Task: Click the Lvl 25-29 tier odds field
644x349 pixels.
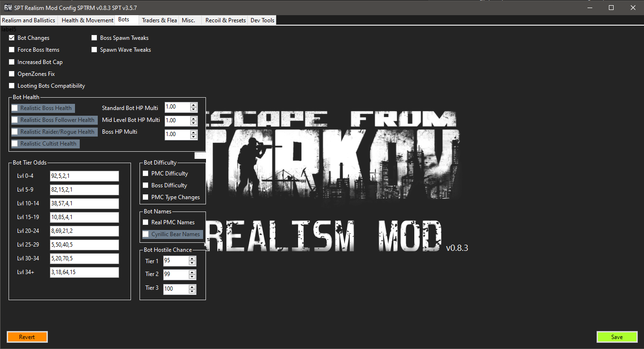Action: [84, 245]
